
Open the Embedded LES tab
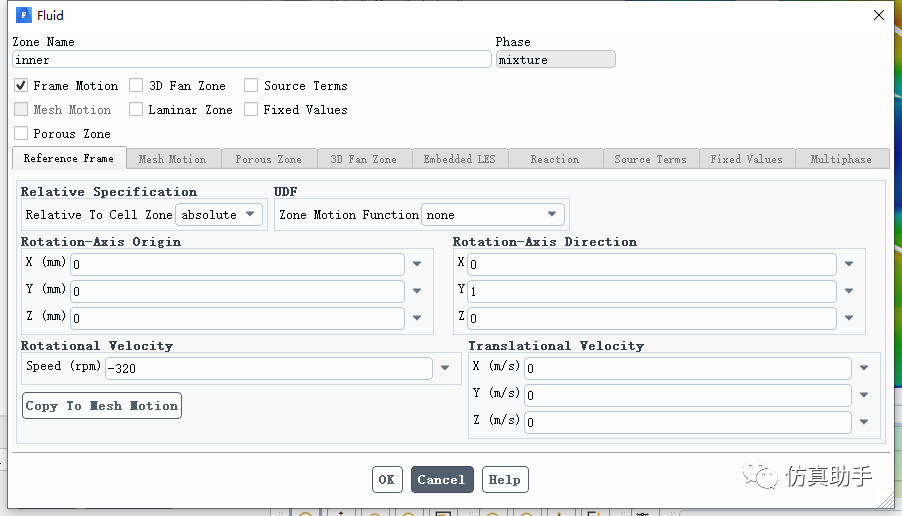460,159
